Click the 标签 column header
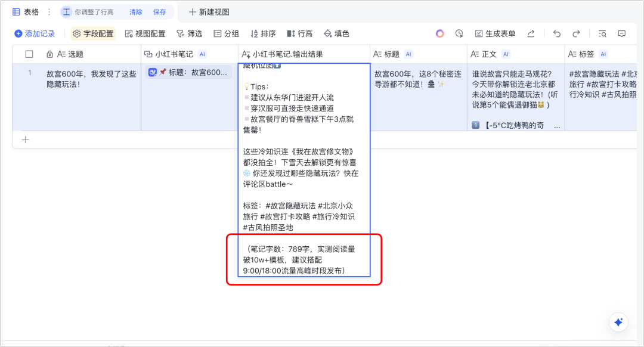This screenshot has width=644, height=347. [x=601, y=54]
